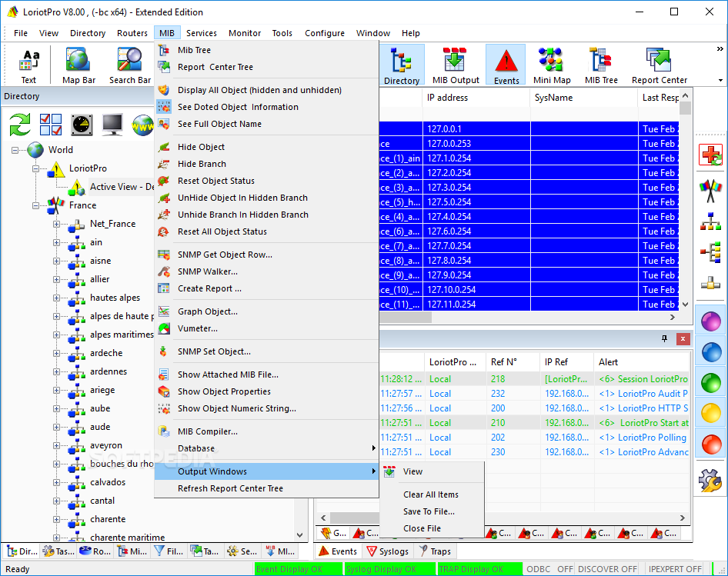Open the File menu

point(21,33)
